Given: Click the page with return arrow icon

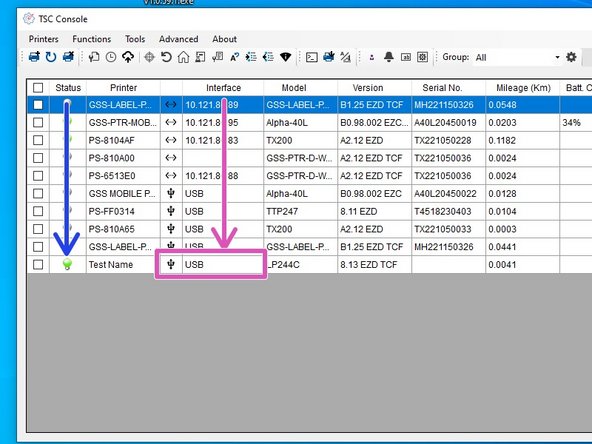Looking at the screenshot, I should click(x=94, y=57).
